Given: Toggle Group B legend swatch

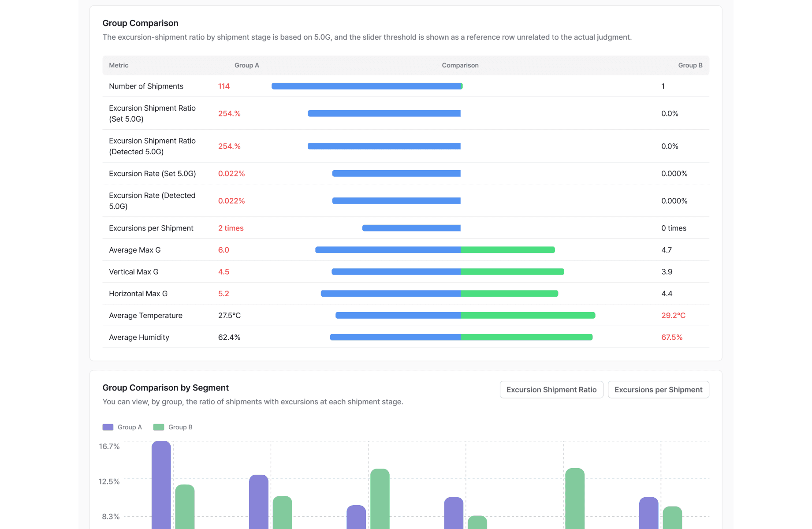Looking at the screenshot, I should click(x=159, y=427).
